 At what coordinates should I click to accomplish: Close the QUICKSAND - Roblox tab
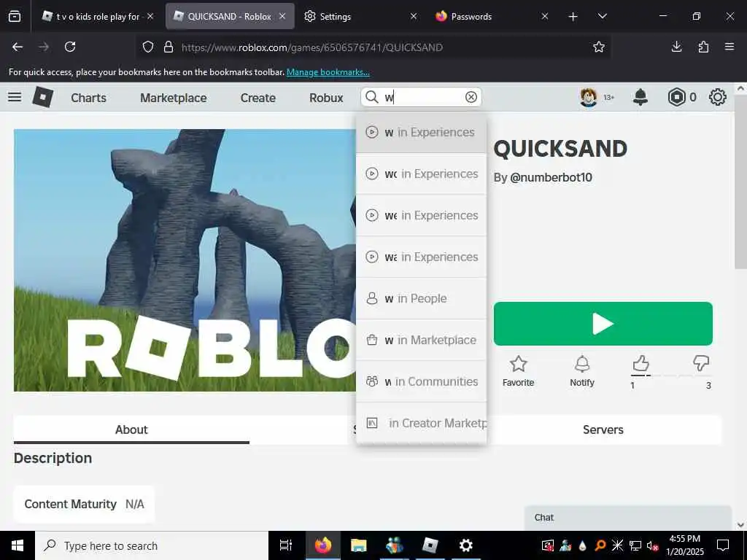282,16
